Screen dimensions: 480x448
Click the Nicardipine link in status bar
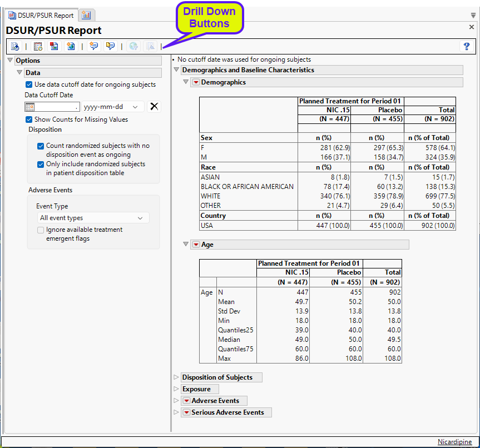click(454, 442)
